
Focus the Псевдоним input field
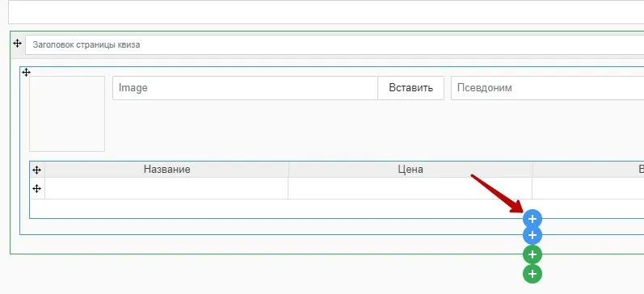548,88
